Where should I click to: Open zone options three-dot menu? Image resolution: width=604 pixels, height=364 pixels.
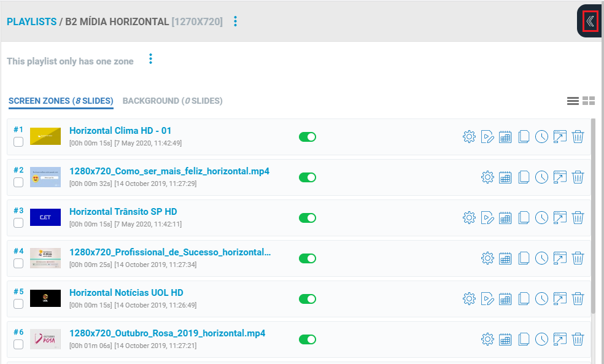tap(150, 59)
